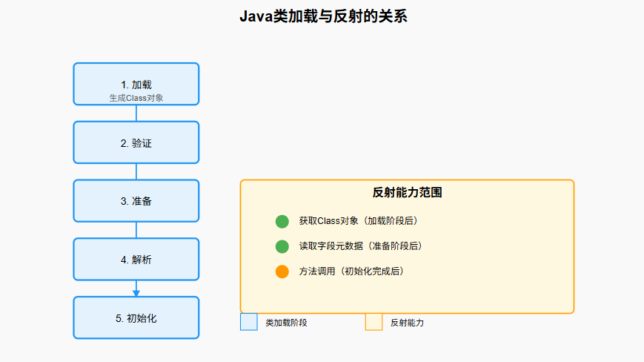Click text 获取Class对象（加载阶段后）
The height and width of the screenshot is (362, 644).
pos(358,221)
